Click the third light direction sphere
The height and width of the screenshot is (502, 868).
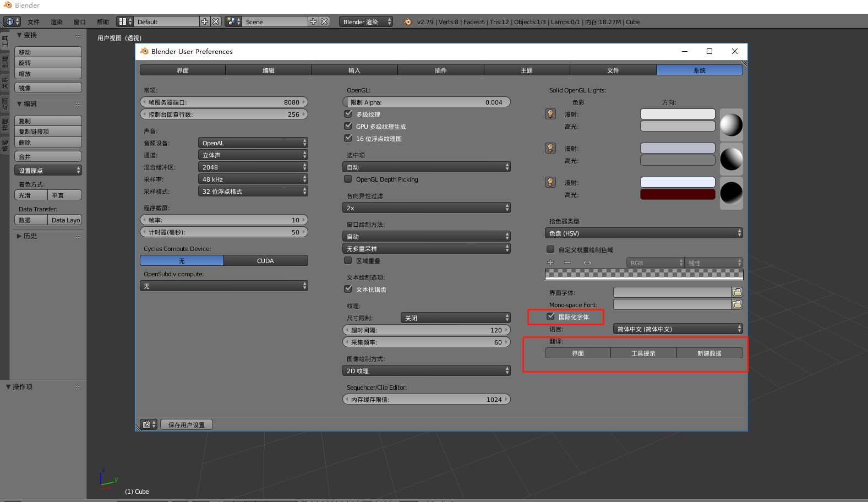tap(731, 193)
